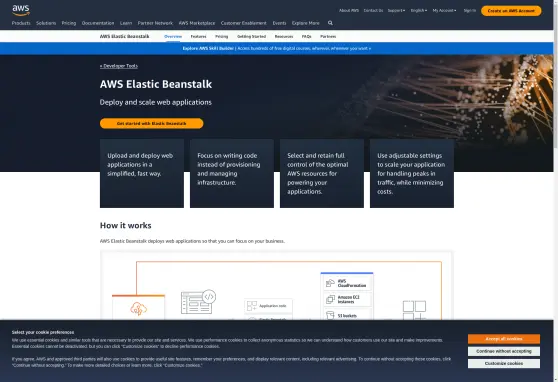Click the squares grid icon in diagram

pyautogui.click(x=414, y=310)
